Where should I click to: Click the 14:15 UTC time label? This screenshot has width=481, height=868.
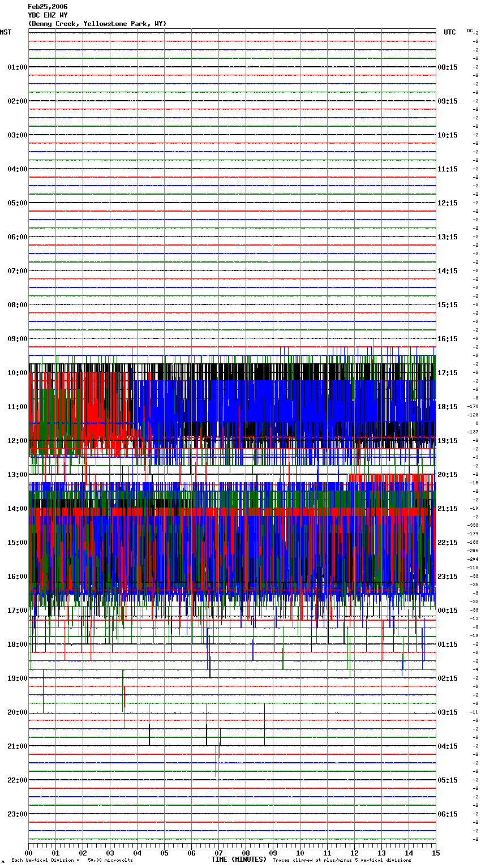(x=448, y=271)
